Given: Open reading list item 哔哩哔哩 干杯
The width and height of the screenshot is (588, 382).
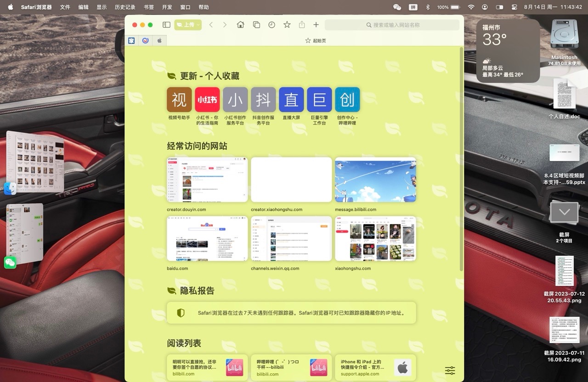Looking at the screenshot, I should click(x=291, y=368).
